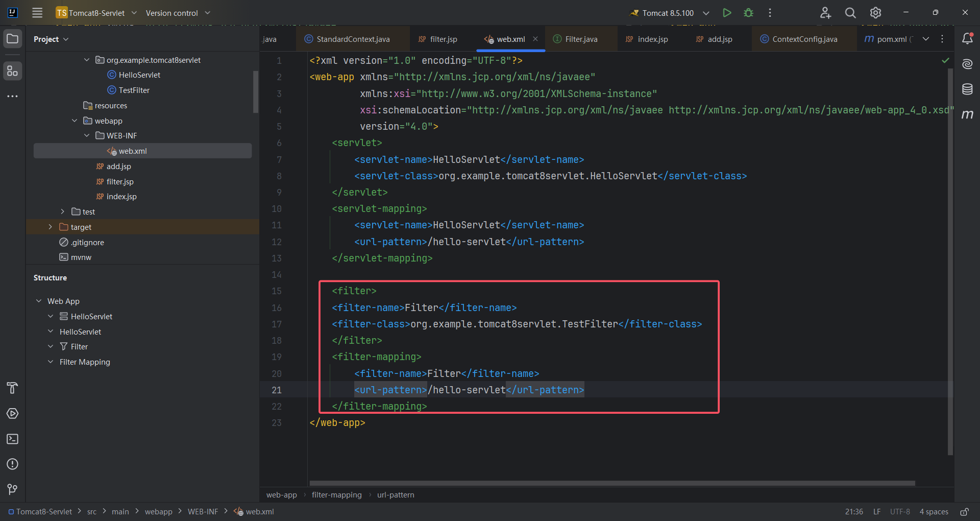Screen dimensions: 980x521
Task: Open the Git tool window
Action: point(13,489)
